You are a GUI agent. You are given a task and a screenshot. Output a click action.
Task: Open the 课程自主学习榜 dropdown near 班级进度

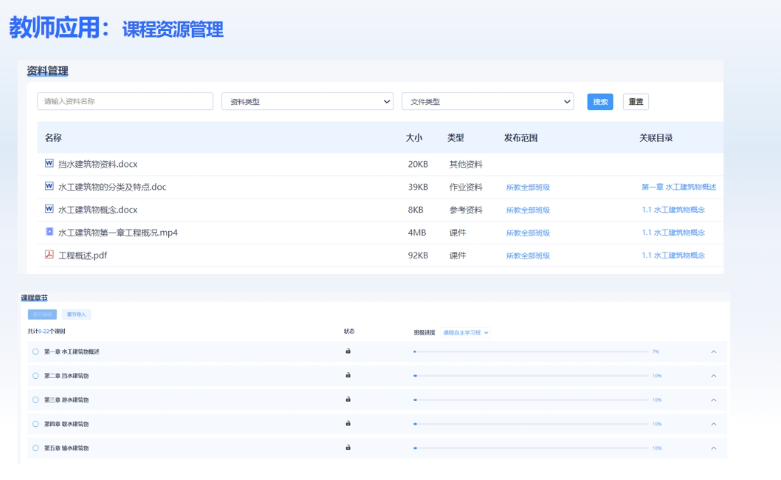tap(466, 332)
